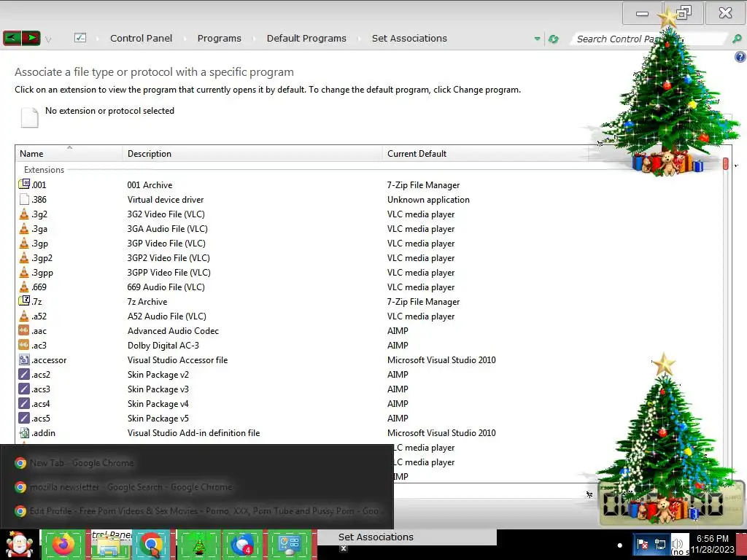Select the .3gp2 VLC cone icon
The width and height of the screenshot is (747, 560).
[24, 257]
